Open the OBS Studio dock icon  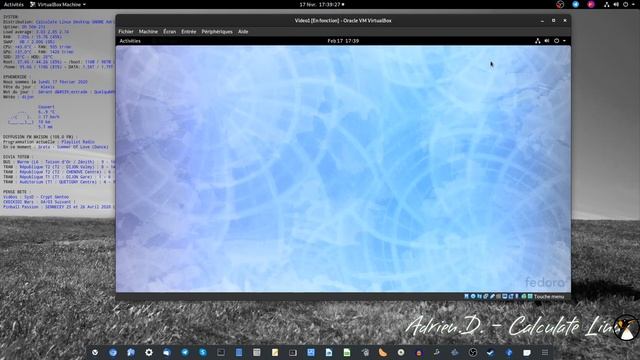click(473, 353)
